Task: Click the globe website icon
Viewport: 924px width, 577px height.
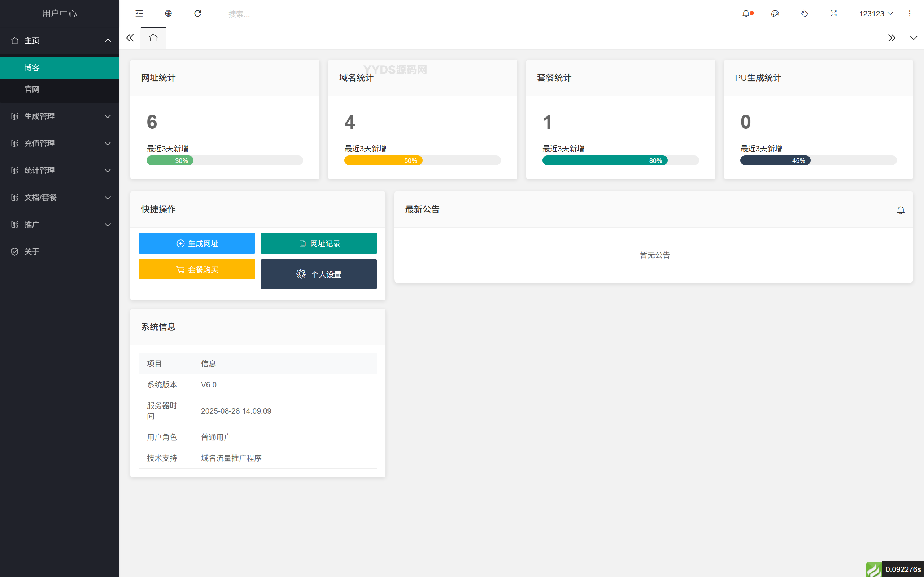Action: coord(169,14)
